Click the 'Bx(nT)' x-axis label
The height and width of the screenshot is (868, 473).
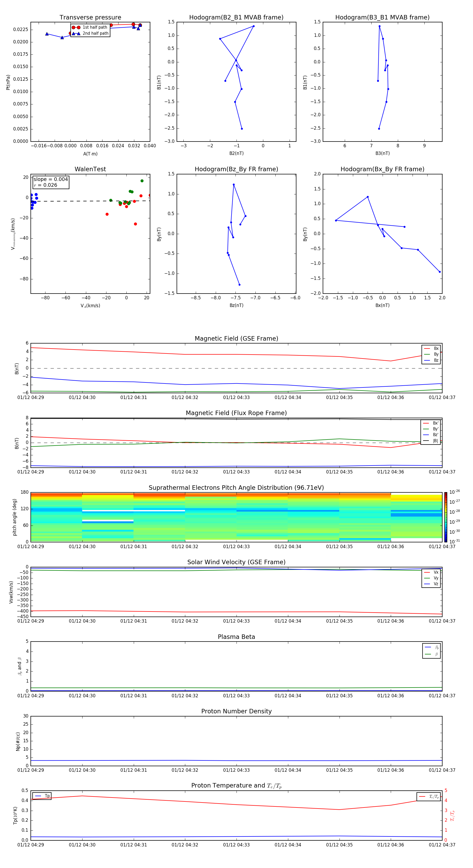(382, 306)
